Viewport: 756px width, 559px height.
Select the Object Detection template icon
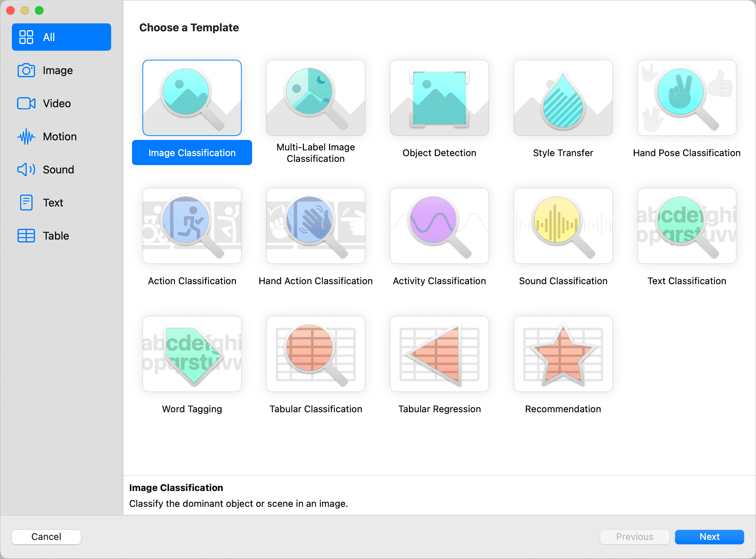[439, 98]
